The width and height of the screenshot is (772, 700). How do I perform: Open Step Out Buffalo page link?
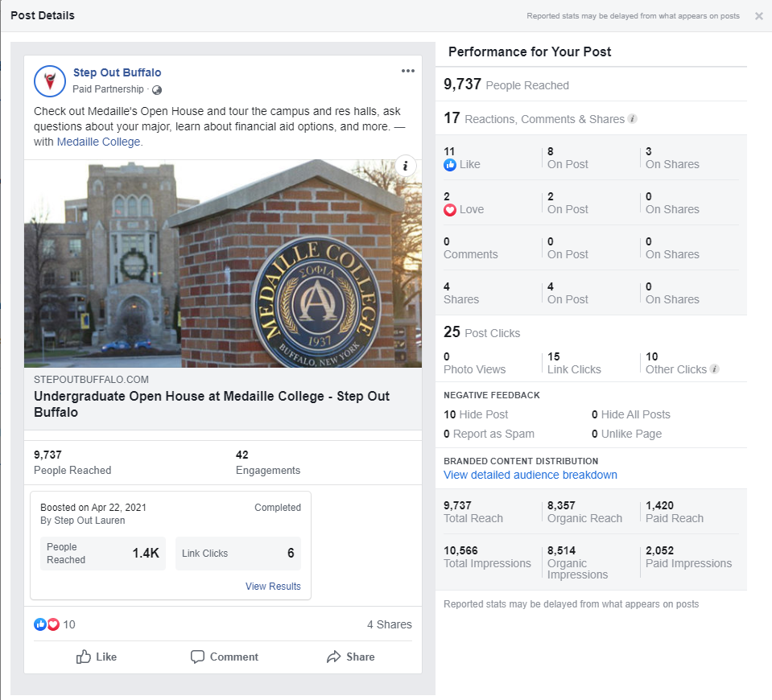118,72
